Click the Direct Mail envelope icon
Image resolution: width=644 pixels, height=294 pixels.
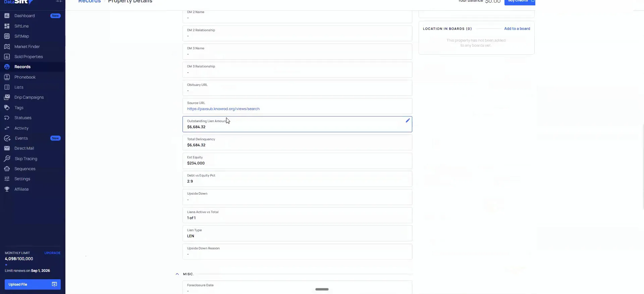pyautogui.click(x=7, y=148)
